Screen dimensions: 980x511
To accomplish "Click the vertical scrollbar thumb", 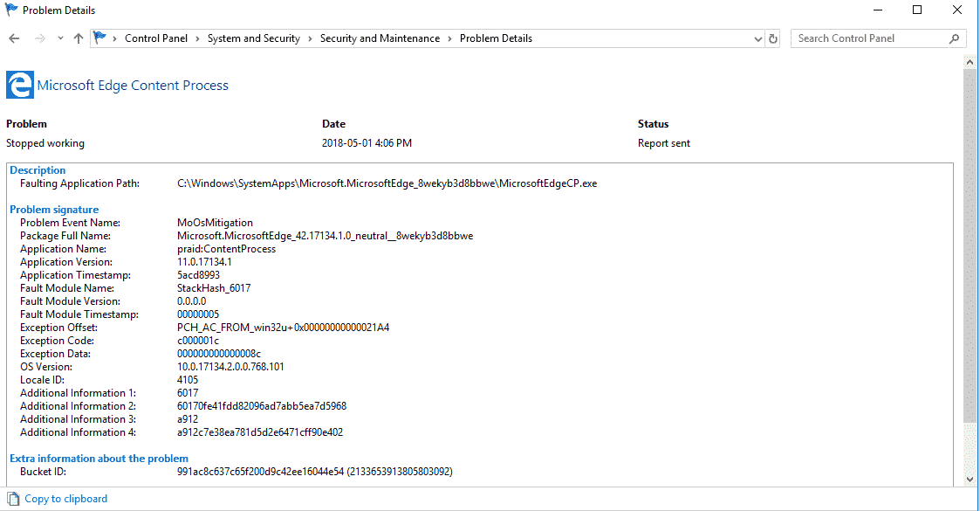I will 970,245.
